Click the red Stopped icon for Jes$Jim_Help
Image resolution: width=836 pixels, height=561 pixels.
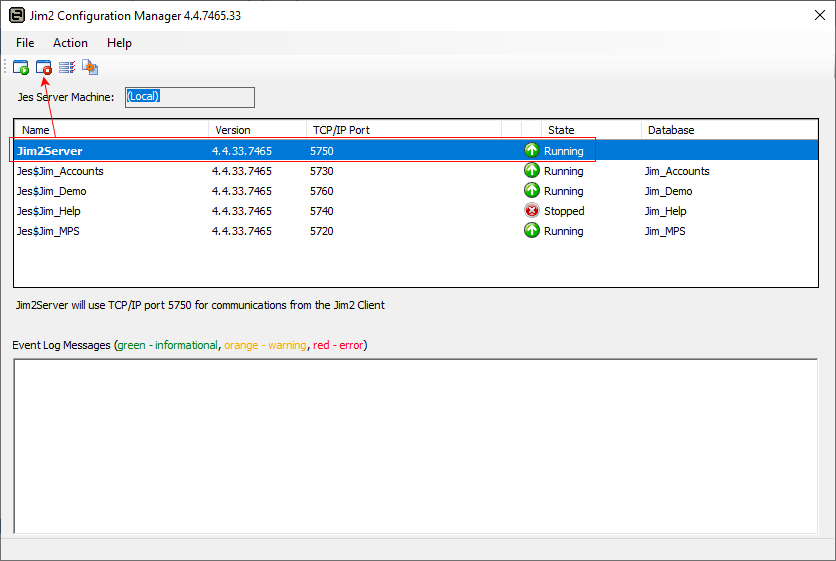click(532, 211)
